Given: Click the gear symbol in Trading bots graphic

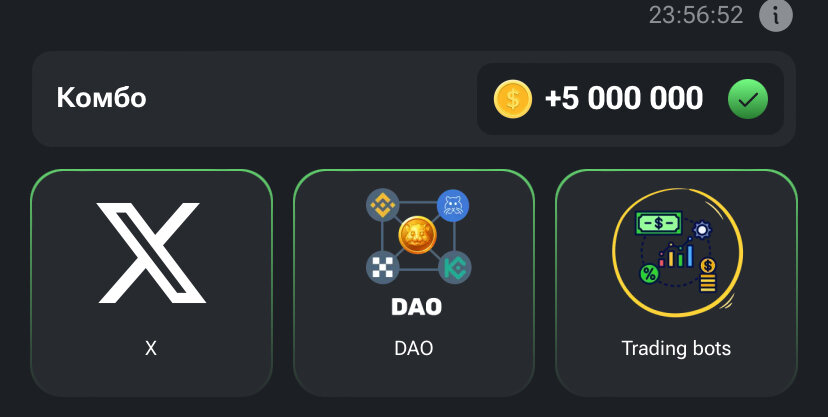Looking at the screenshot, I should 702,230.
